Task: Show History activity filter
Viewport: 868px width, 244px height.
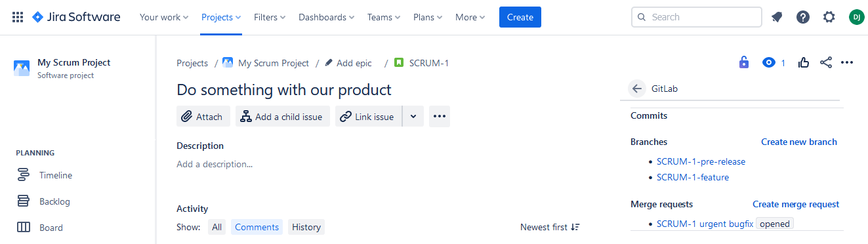Action: click(x=306, y=227)
